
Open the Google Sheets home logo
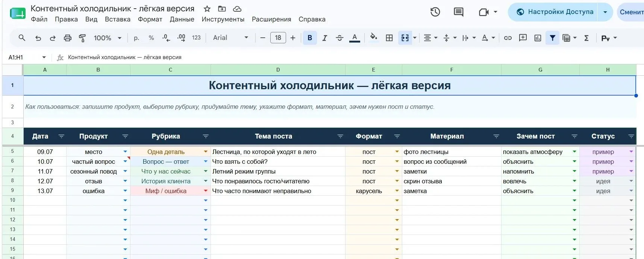tap(17, 14)
